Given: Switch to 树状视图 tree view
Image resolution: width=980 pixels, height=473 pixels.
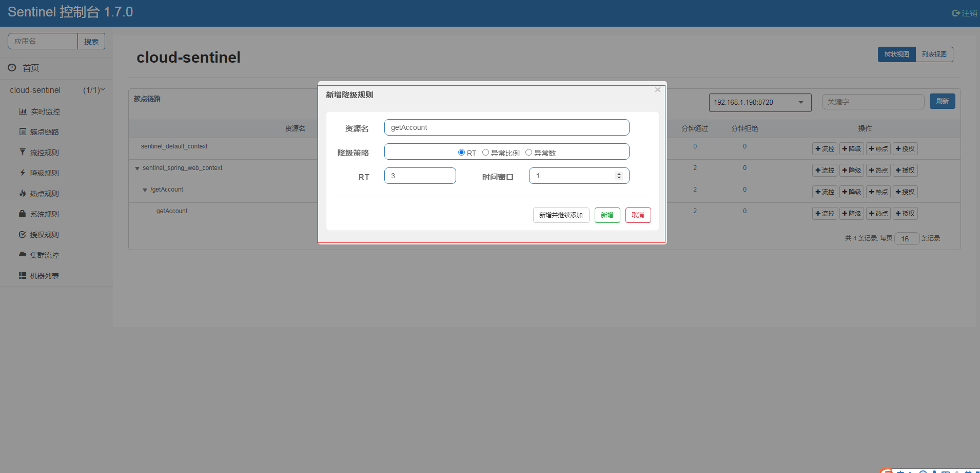Looking at the screenshot, I should (896, 54).
